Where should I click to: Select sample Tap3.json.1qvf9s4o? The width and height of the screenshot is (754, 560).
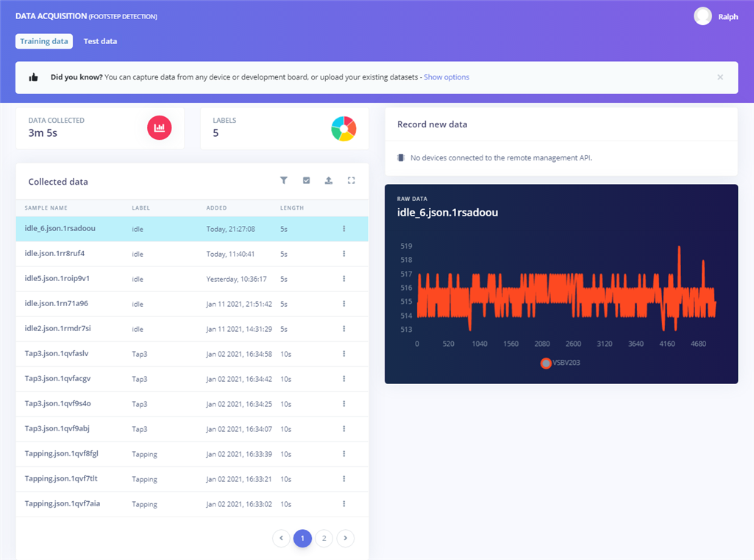(192, 404)
